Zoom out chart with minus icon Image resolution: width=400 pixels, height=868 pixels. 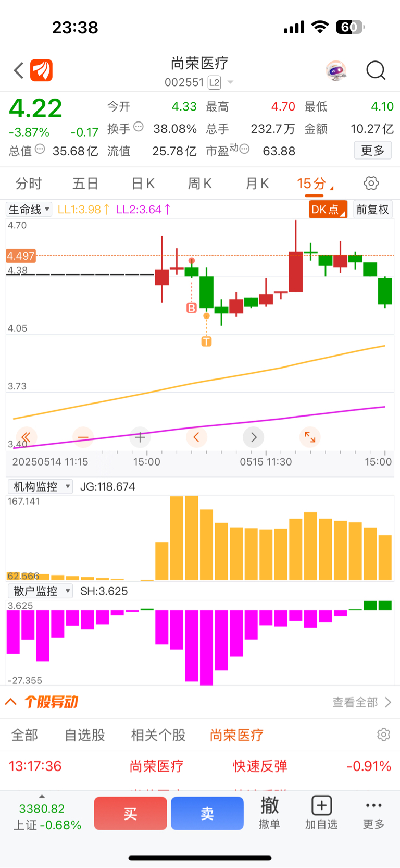pyautogui.click(x=83, y=437)
